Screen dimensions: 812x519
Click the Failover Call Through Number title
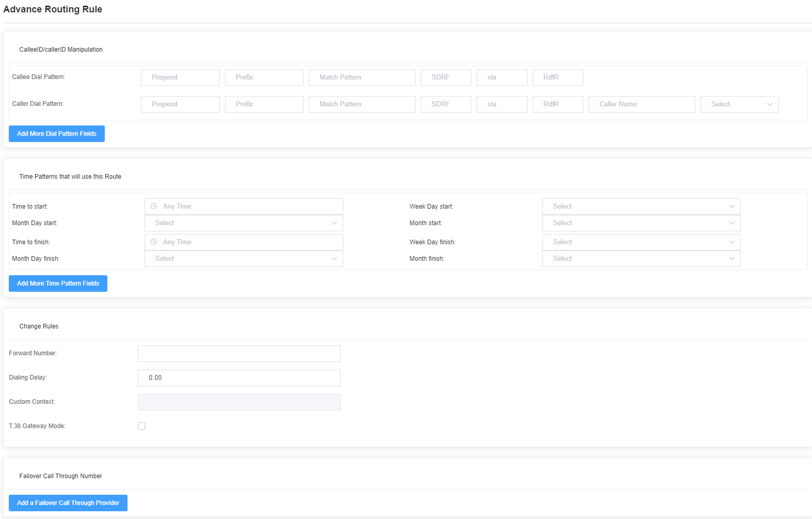pos(61,476)
